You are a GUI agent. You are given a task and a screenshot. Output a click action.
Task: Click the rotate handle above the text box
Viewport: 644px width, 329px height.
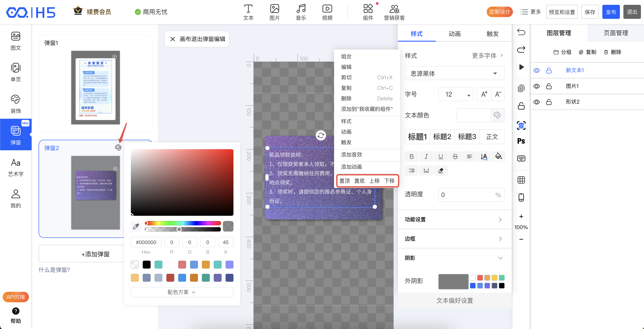pyautogui.click(x=321, y=135)
